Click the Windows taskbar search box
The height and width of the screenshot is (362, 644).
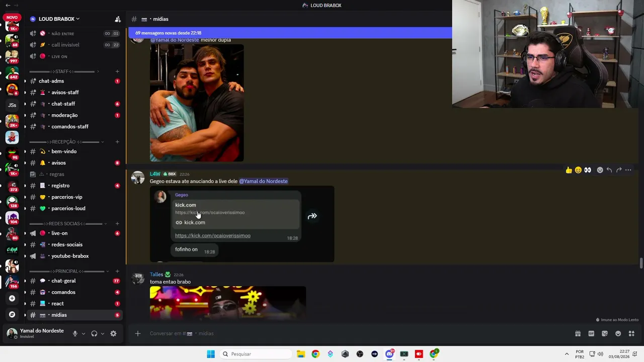pyautogui.click(x=256, y=354)
